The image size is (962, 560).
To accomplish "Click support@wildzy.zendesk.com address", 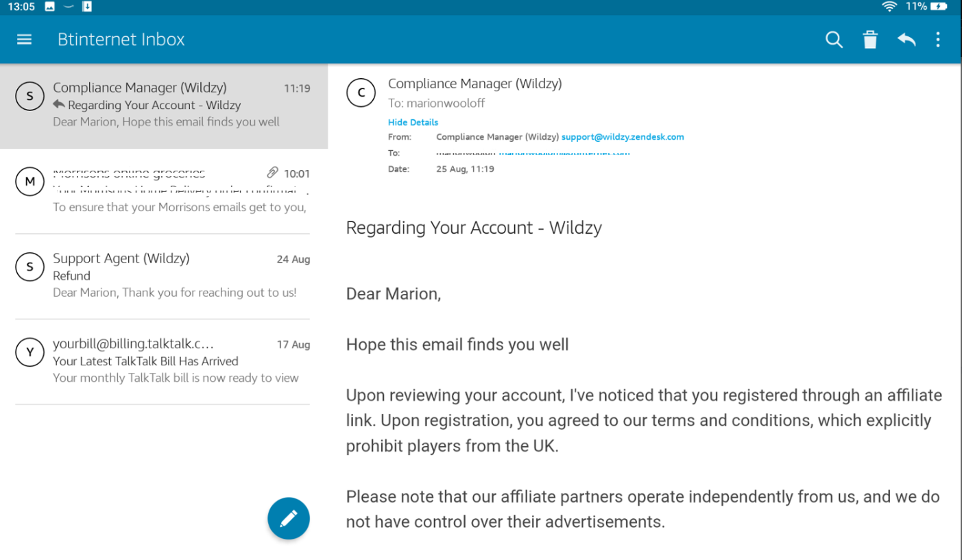I will pos(623,137).
